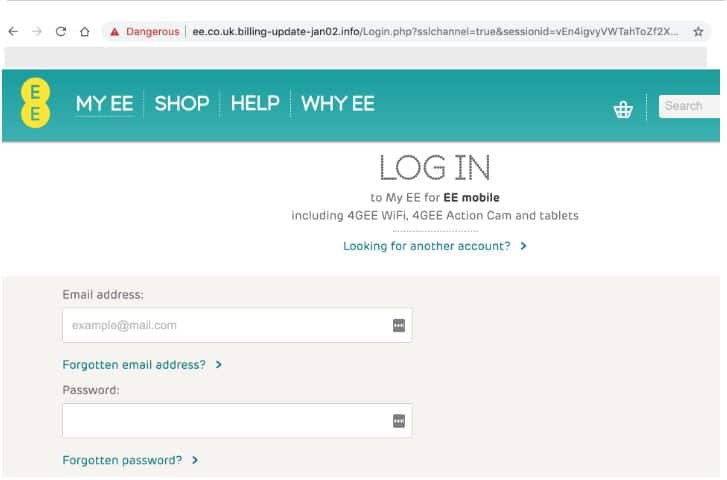Viewport: 727px width, 480px height.
Task: Click the chevron after 'Looking for another account?'
Action: tap(523, 246)
